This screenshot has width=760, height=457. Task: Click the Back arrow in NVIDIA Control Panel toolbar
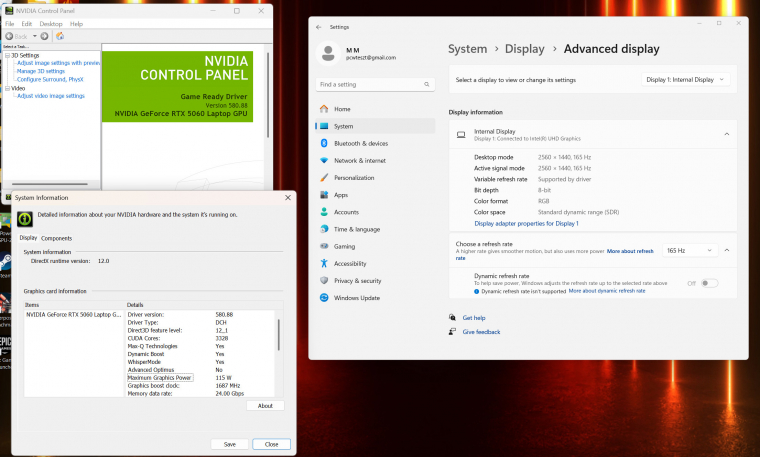pyautogui.click(x=9, y=36)
